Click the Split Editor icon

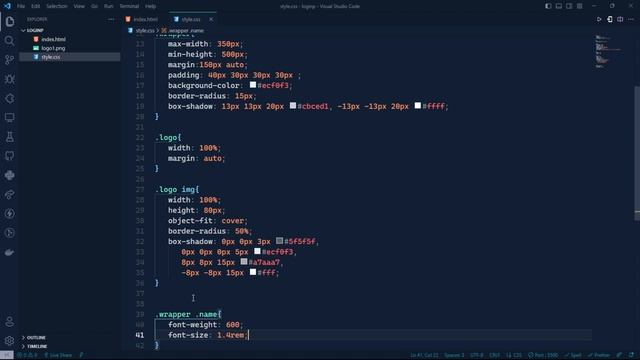tap(620, 19)
